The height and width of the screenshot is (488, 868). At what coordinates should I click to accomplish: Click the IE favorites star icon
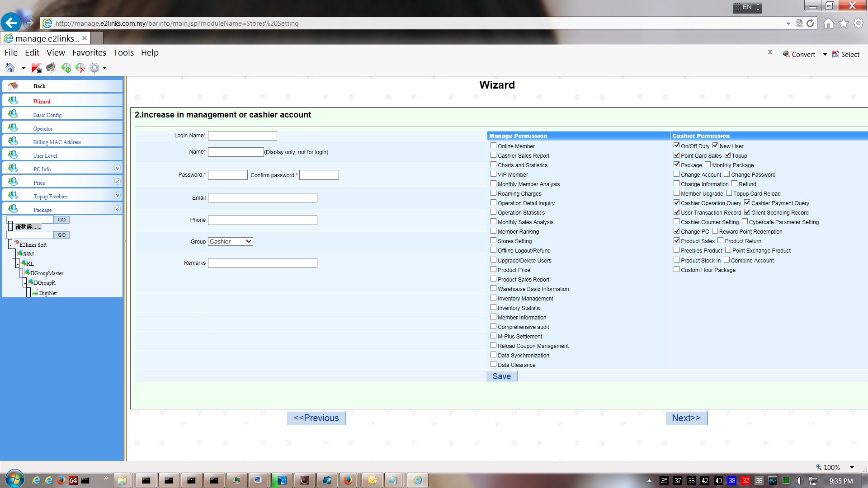pyautogui.click(x=844, y=23)
